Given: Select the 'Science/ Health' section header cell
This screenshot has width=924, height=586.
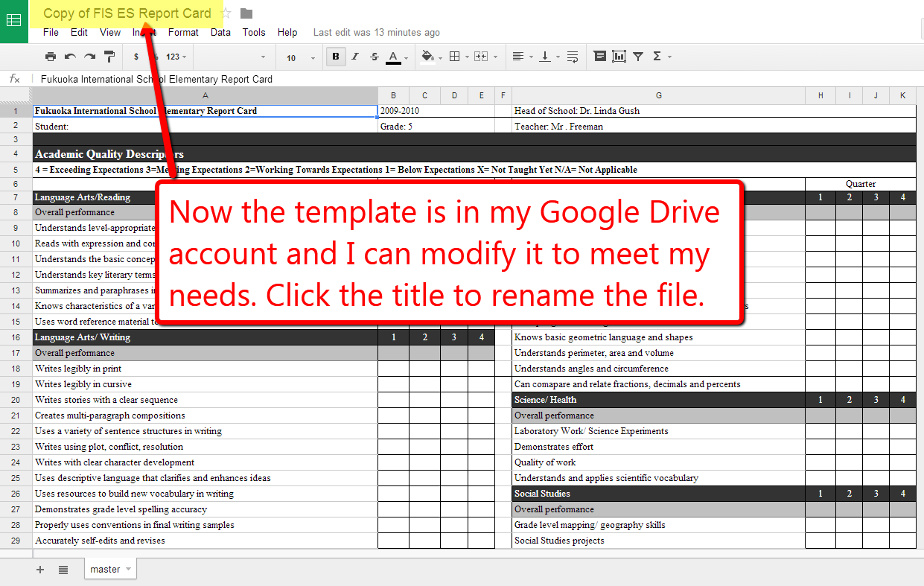Looking at the screenshot, I should pyautogui.click(x=659, y=400).
